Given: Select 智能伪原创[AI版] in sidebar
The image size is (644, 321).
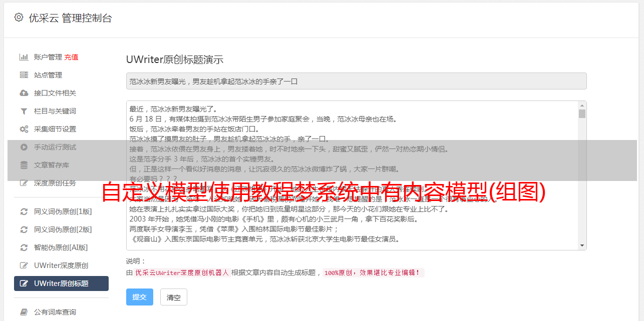Looking at the screenshot, I should coord(61,247).
